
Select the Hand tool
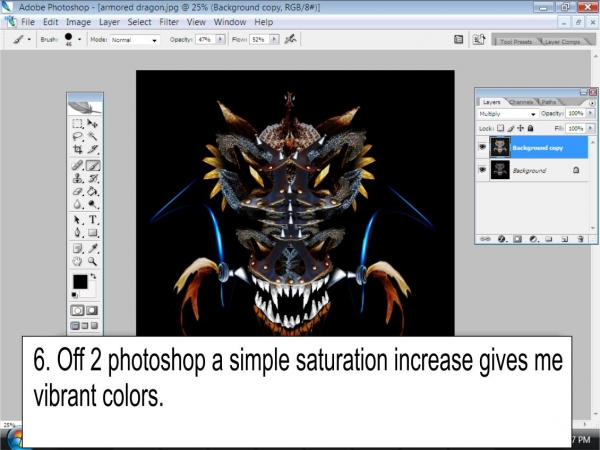click(x=78, y=261)
